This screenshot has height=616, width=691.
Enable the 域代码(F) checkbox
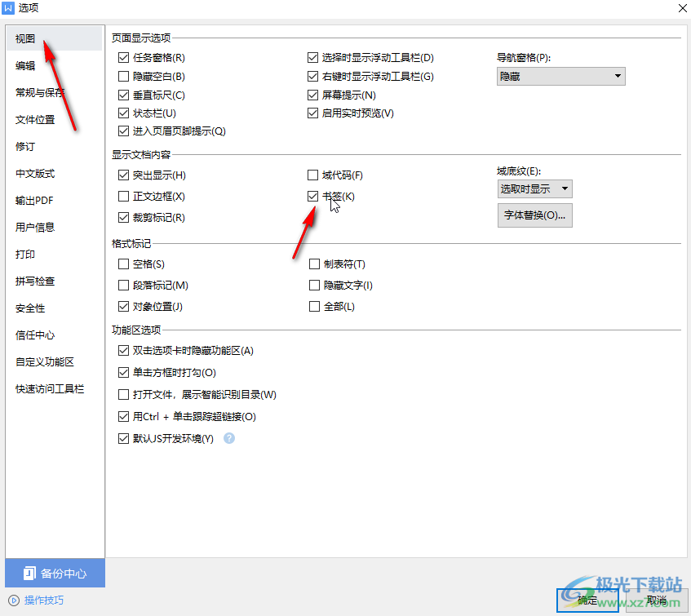pyautogui.click(x=313, y=175)
